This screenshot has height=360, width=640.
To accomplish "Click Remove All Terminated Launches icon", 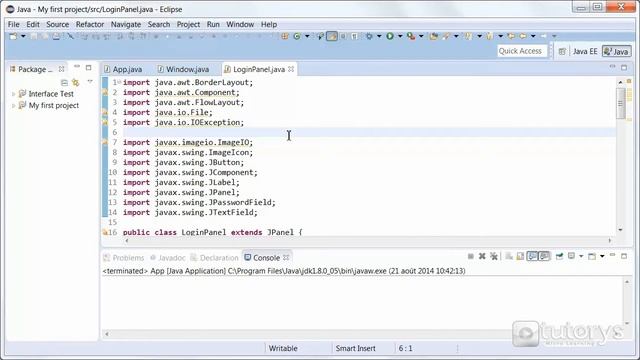I will click(494, 256).
